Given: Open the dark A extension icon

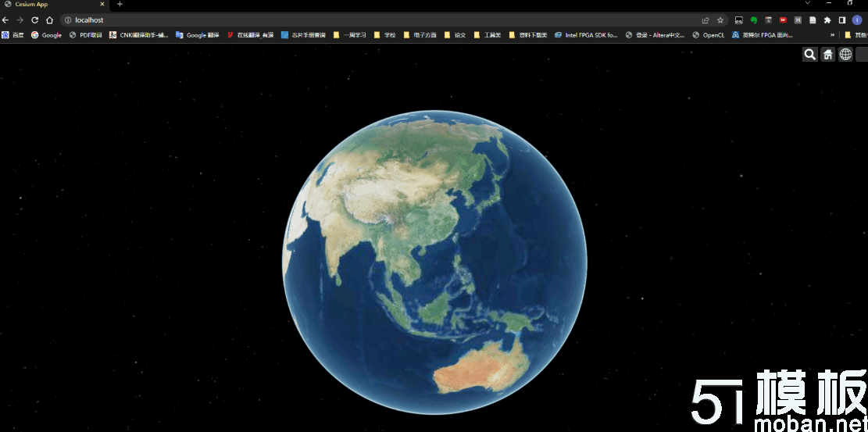Looking at the screenshot, I should tap(768, 20).
